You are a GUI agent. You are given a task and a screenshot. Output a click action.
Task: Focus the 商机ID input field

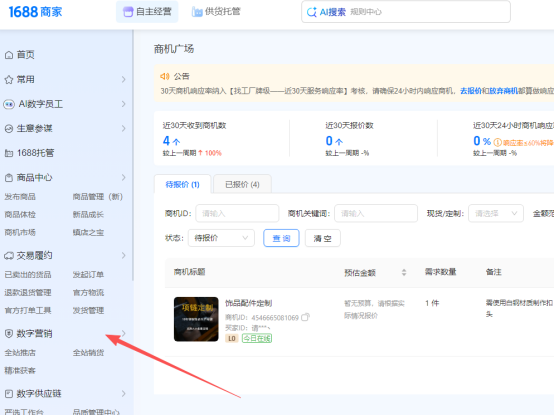pos(237,213)
